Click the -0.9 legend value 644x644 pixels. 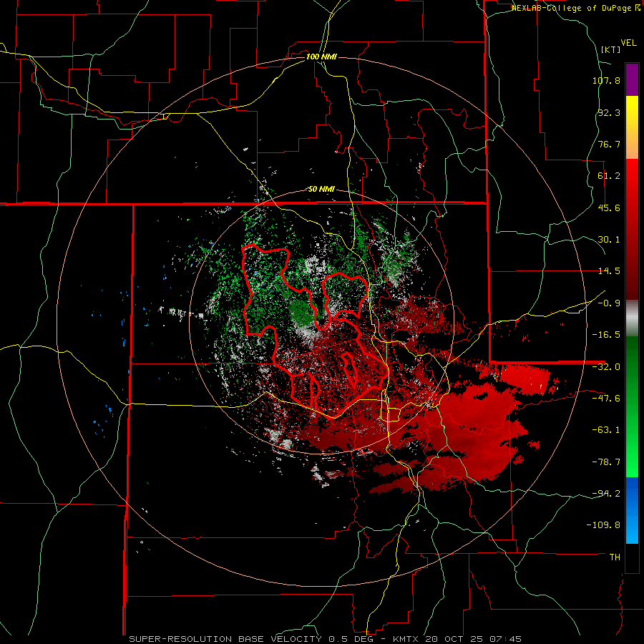(x=609, y=303)
